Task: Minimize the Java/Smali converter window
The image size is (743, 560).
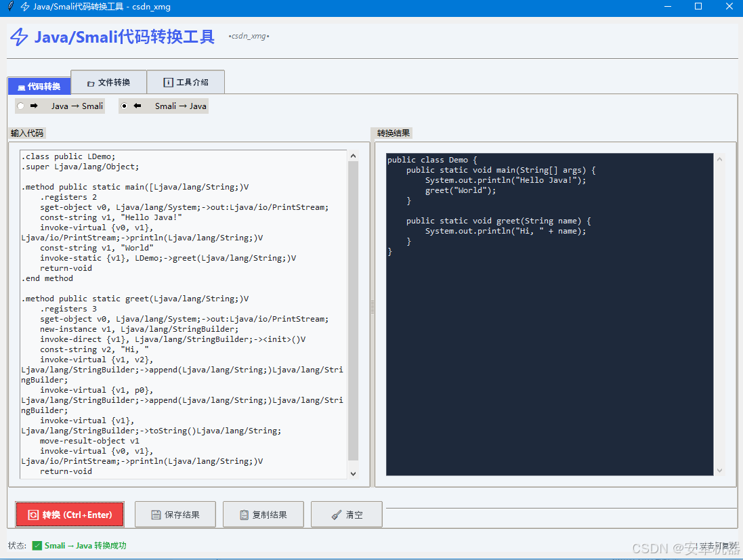Action: (668, 7)
